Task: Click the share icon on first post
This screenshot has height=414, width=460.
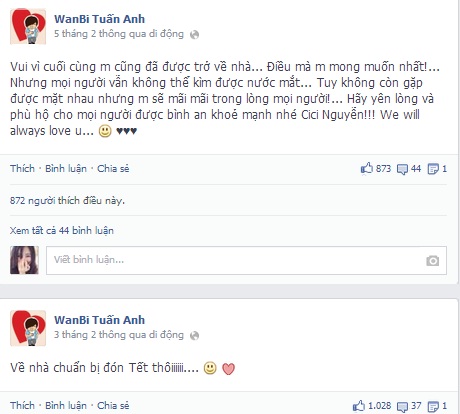Action: 433,169
